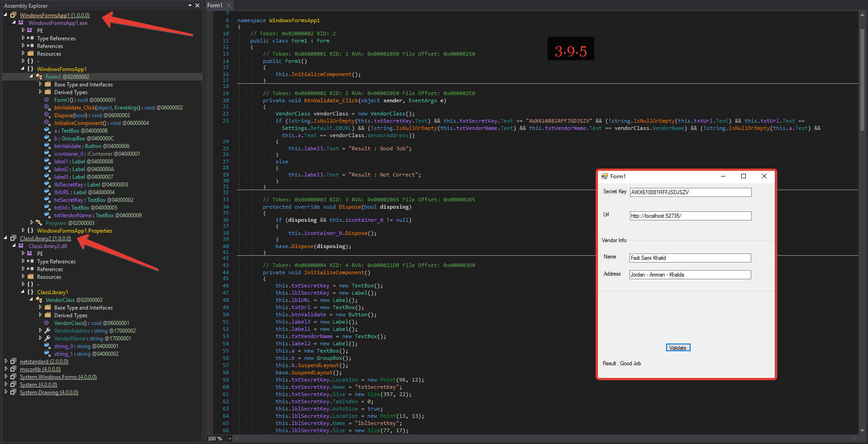Expand the netstandard assembly node
Viewport: 868px width, 444px height.
click(x=6, y=362)
